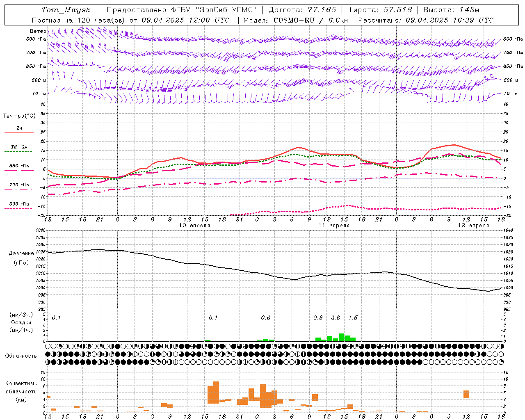Viewport: 525px width, 420px height.
Task: Click the 11 апреля date label
Action: 334,226
